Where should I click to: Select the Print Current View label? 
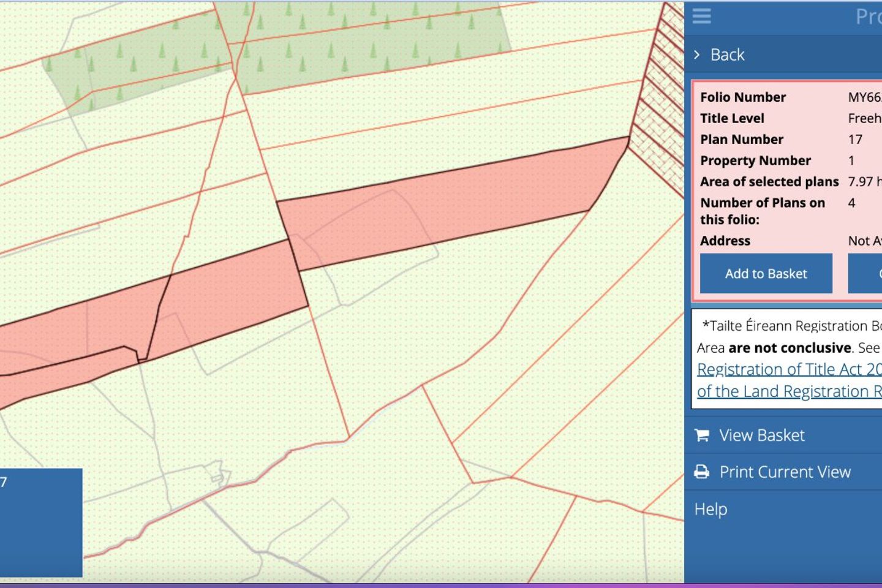pyautogui.click(x=785, y=472)
